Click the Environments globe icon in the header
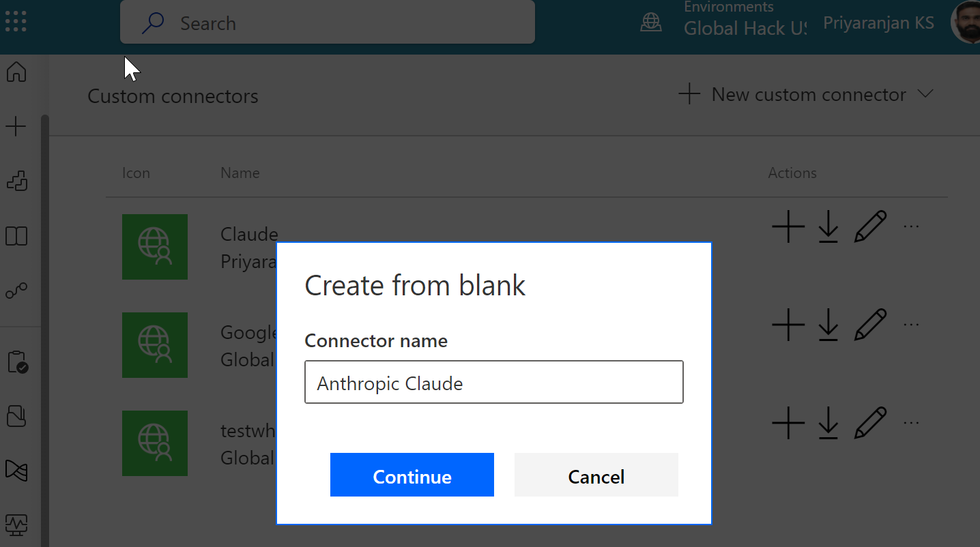Screen dimensions: 980x547 click(650, 22)
